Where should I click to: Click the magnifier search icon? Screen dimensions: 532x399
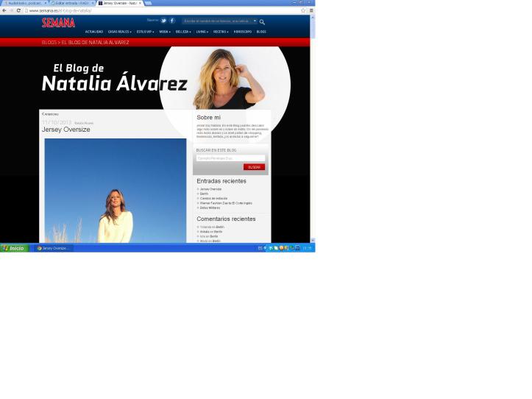pos(262,22)
